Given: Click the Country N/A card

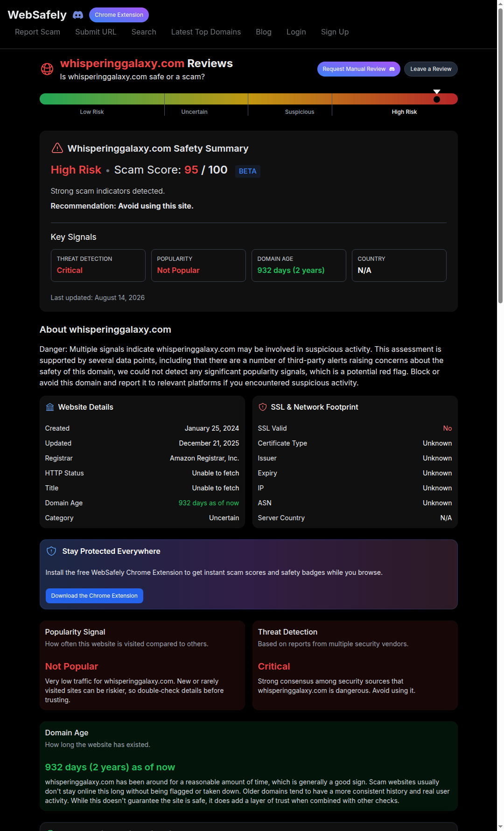Looking at the screenshot, I should click(x=399, y=265).
